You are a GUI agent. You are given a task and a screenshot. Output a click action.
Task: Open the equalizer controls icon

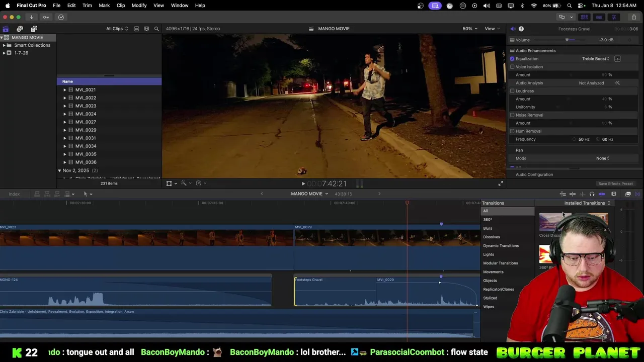click(617, 59)
